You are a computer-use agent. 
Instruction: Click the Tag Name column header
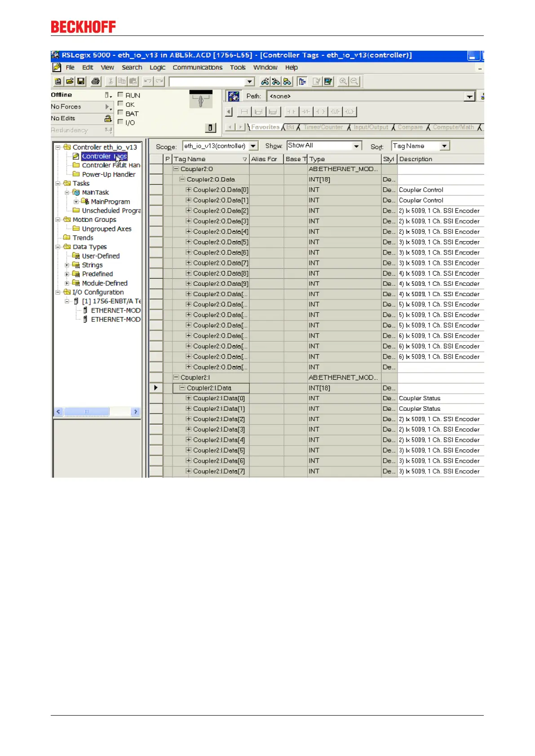click(211, 159)
